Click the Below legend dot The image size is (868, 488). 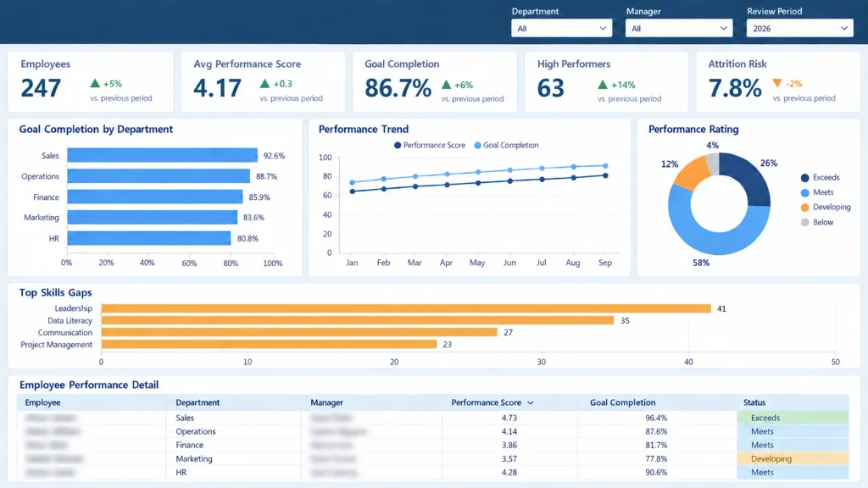coord(805,223)
